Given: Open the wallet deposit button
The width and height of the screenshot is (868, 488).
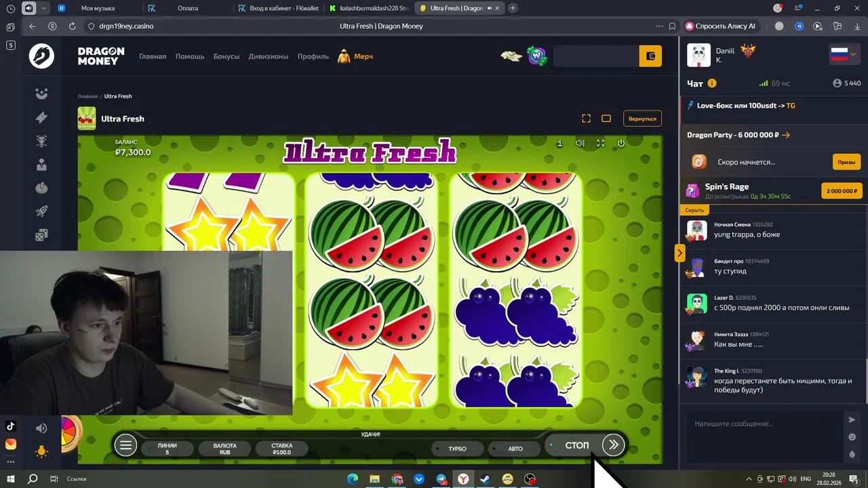Looking at the screenshot, I should 650,56.
